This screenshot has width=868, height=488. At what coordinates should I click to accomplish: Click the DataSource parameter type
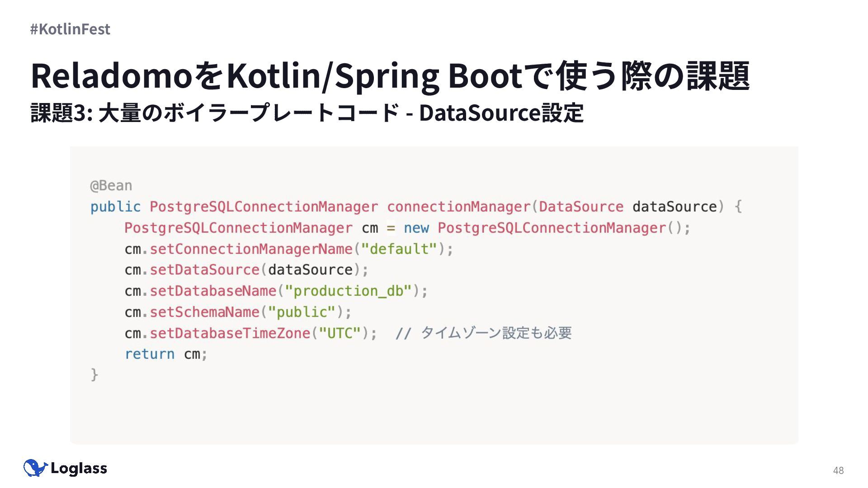click(x=580, y=206)
